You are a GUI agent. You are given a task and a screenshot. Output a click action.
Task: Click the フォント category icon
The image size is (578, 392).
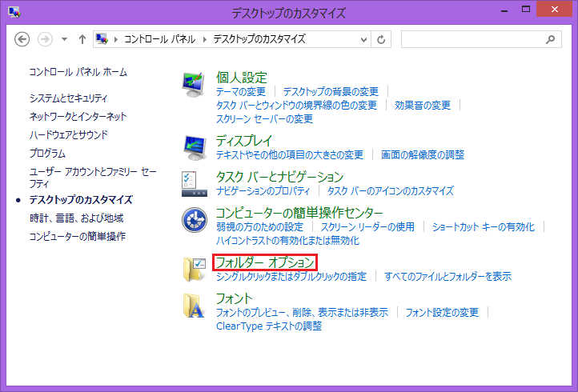(195, 305)
